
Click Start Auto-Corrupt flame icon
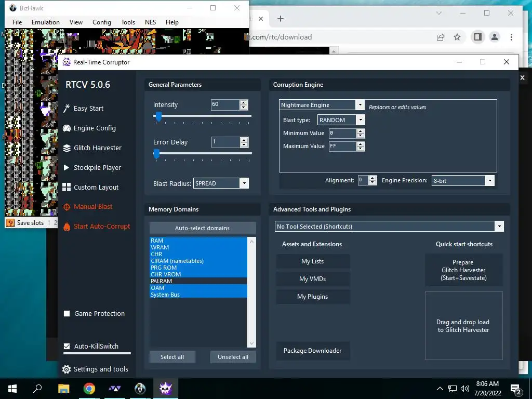pos(67,227)
